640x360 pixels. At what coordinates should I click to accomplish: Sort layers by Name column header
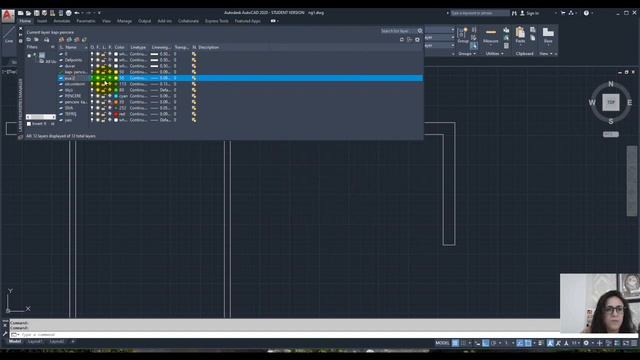tap(71, 47)
